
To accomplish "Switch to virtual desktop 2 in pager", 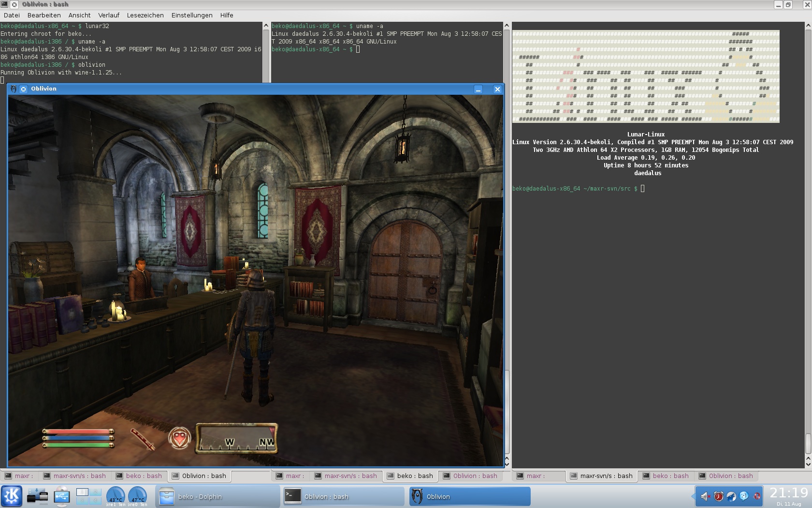I will [94, 492].
